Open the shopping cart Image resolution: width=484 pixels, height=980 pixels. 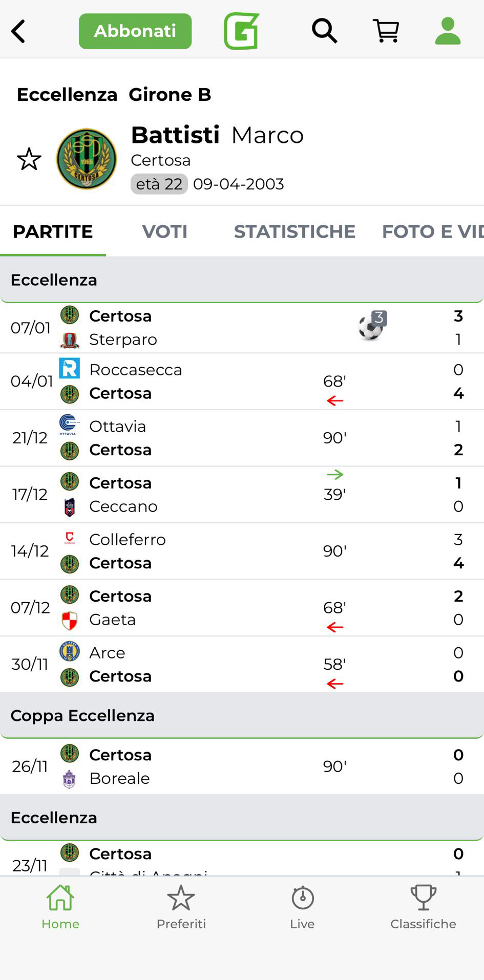click(386, 31)
